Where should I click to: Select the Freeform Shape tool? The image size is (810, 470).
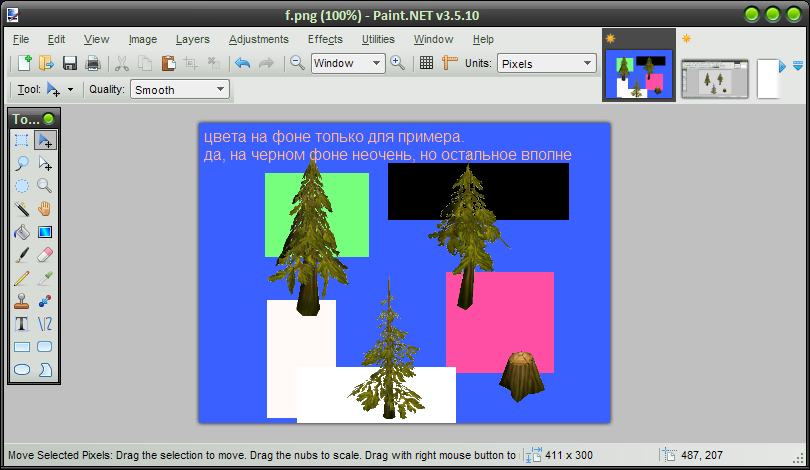click(45, 370)
